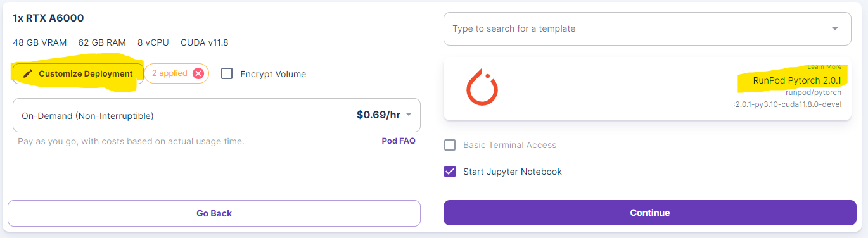This screenshot has height=238, width=868.
Task: Open On-Demand (Non-Interruptible) pricing selector
Action: pos(217,115)
